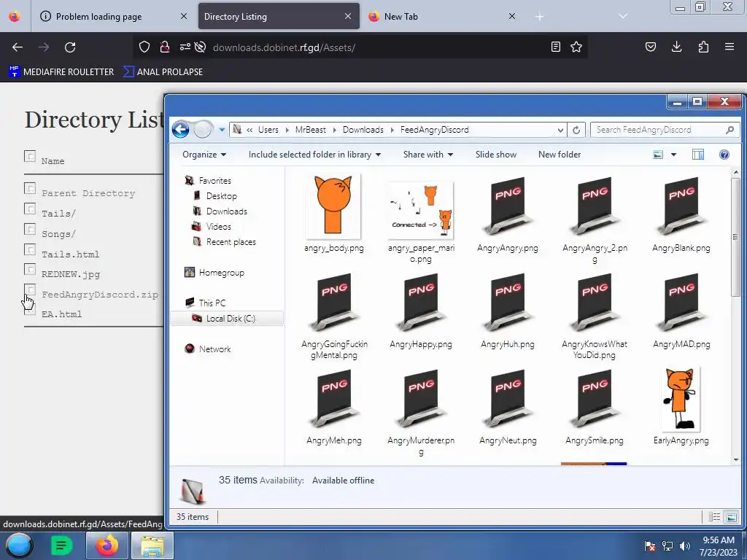This screenshot has height=560, width=747.
Task: Open the Explorer help question mark icon
Action: pos(724,155)
